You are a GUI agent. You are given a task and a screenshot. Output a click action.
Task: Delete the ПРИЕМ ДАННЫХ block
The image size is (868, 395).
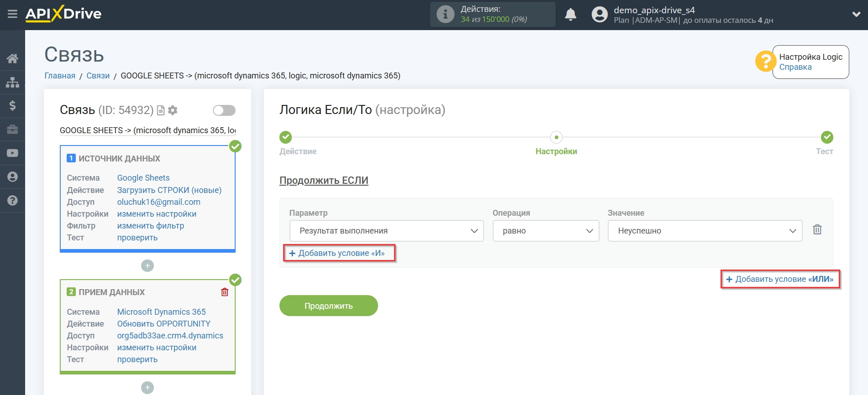(x=225, y=292)
